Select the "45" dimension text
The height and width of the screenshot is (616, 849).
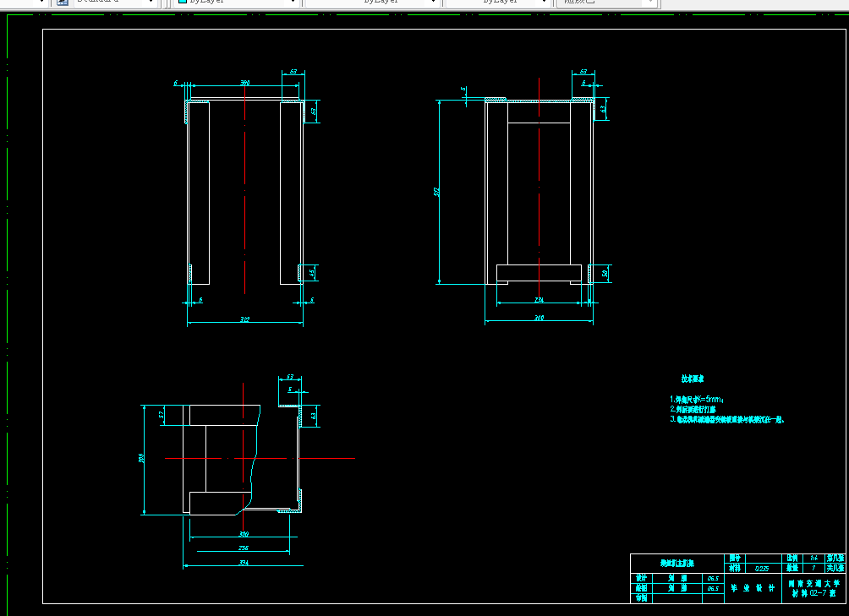(x=312, y=273)
